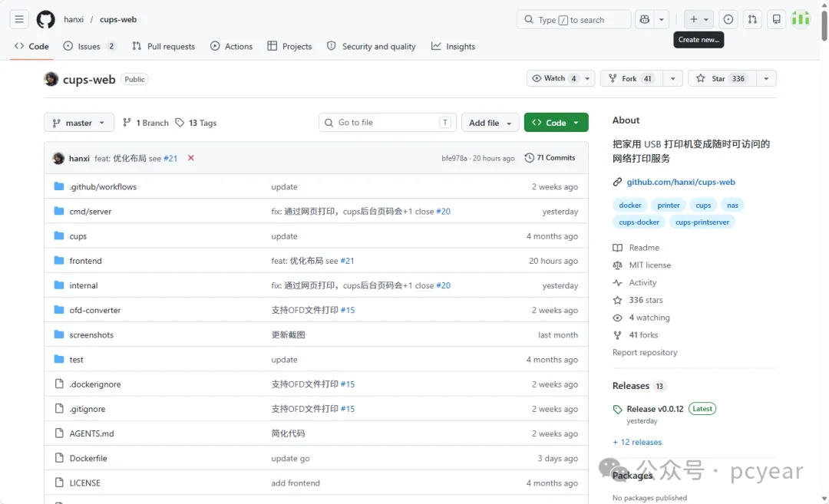Open the master branch selector

click(79, 123)
